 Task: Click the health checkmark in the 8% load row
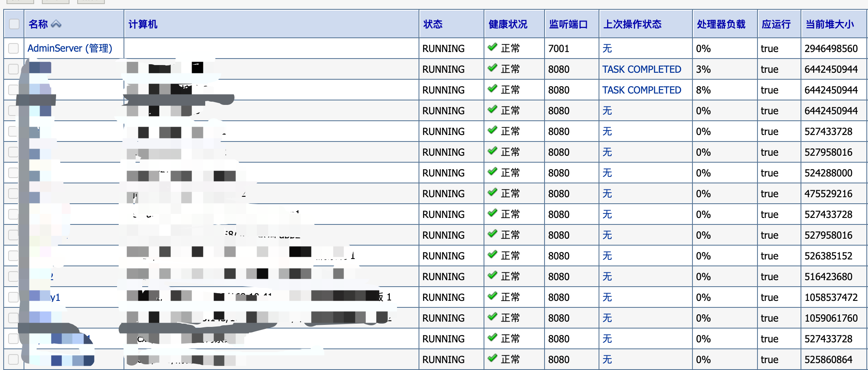(x=493, y=89)
